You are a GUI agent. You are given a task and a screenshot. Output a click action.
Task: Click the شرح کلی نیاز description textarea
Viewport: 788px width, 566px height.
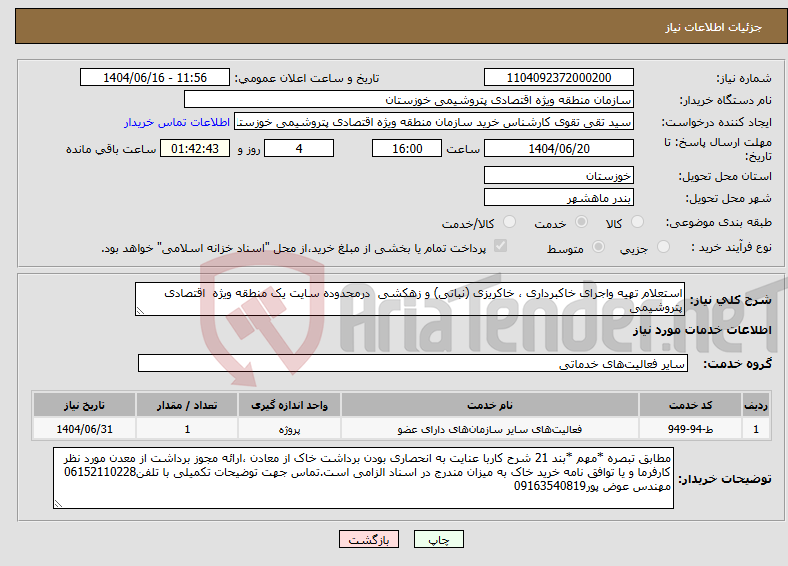click(410, 299)
